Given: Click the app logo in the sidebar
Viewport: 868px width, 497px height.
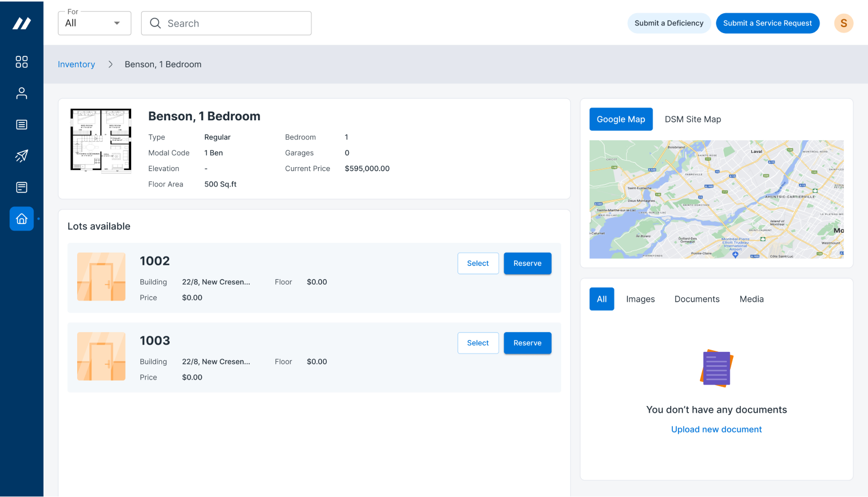Looking at the screenshot, I should (21, 23).
